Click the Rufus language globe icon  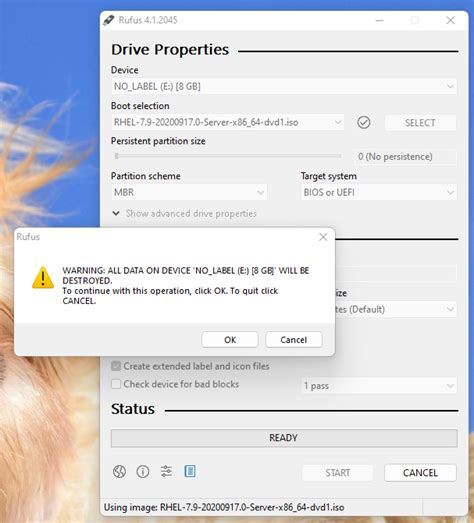(119, 472)
